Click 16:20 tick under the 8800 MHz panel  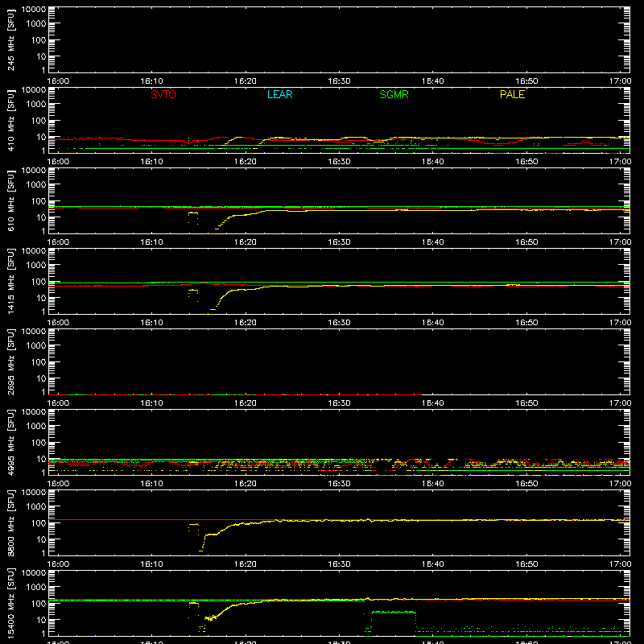[246, 564]
